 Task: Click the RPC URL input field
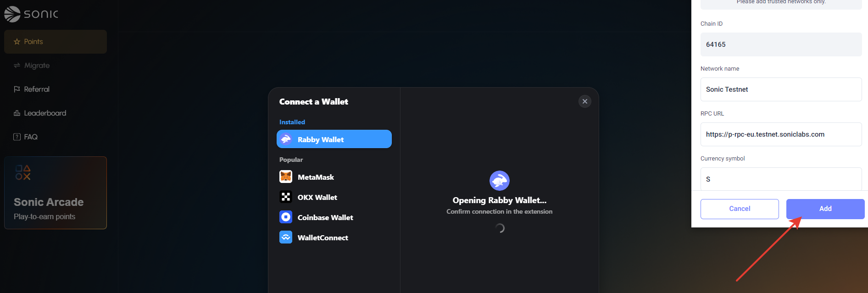(x=781, y=134)
